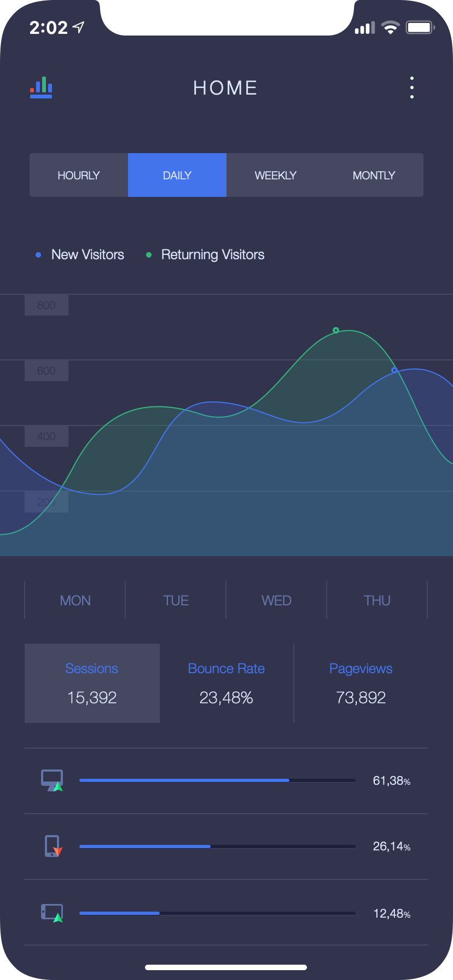
Task: Click the 600 y-axis label
Action: tap(47, 371)
